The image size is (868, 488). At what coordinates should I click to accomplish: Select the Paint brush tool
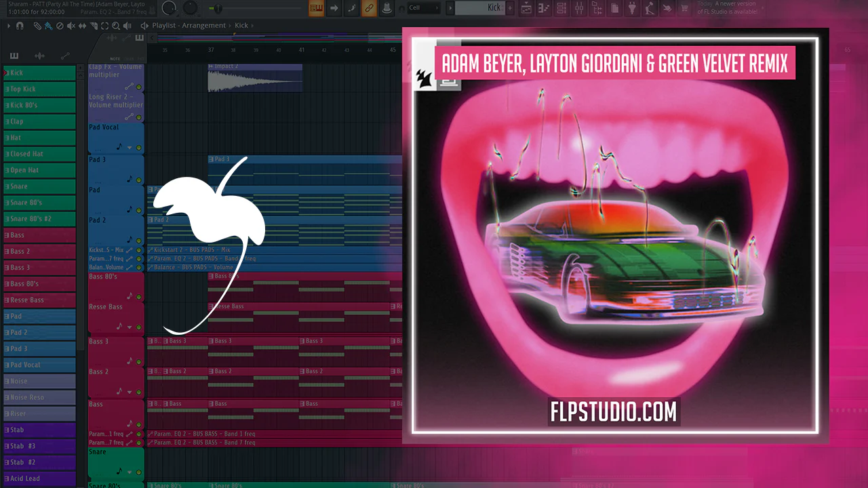pyautogui.click(x=48, y=26)
